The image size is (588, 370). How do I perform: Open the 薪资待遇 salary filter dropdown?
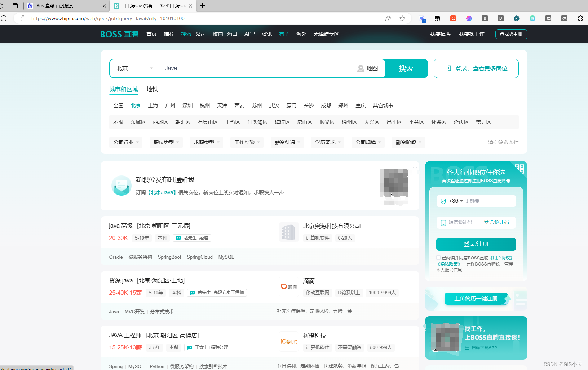coord(287,142)
